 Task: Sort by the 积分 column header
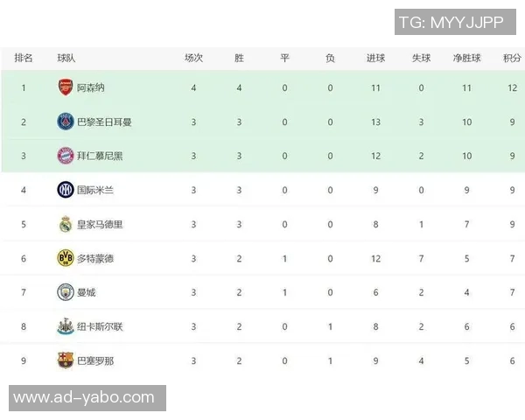(512, 58)
